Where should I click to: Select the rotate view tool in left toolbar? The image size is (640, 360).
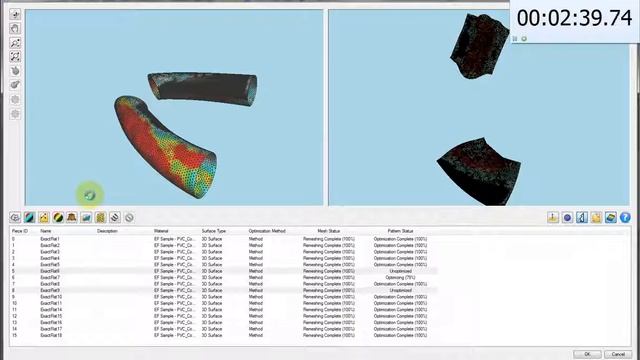(x=15, y=15)
